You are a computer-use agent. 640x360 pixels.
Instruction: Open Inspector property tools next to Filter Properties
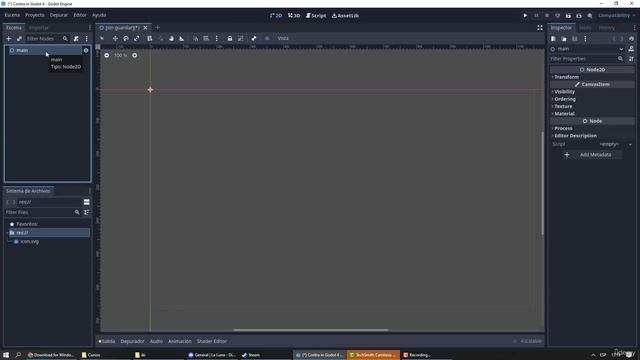pyautogui.click(x=631, y=59)
